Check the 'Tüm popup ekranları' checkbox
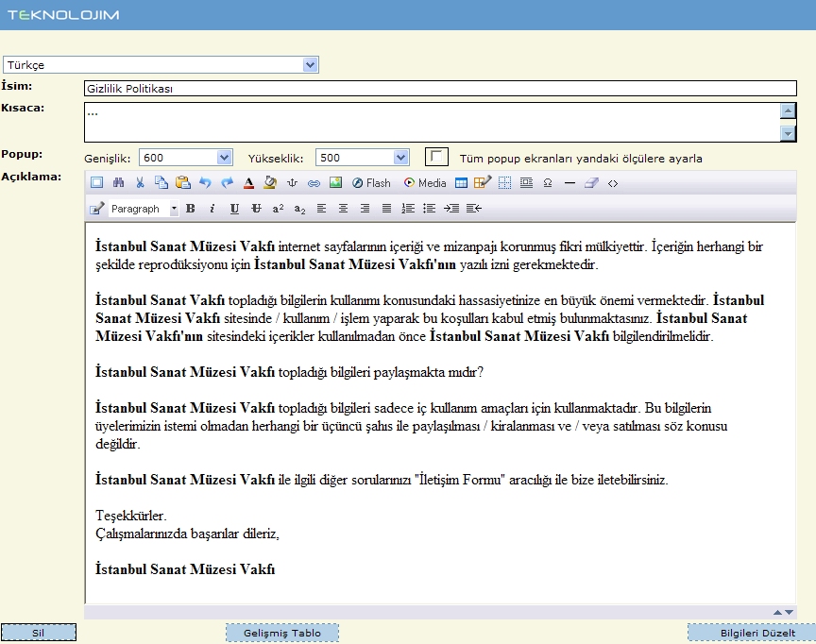Image resolution: width=816 pixels, height=644 pixels. [436, 157]
